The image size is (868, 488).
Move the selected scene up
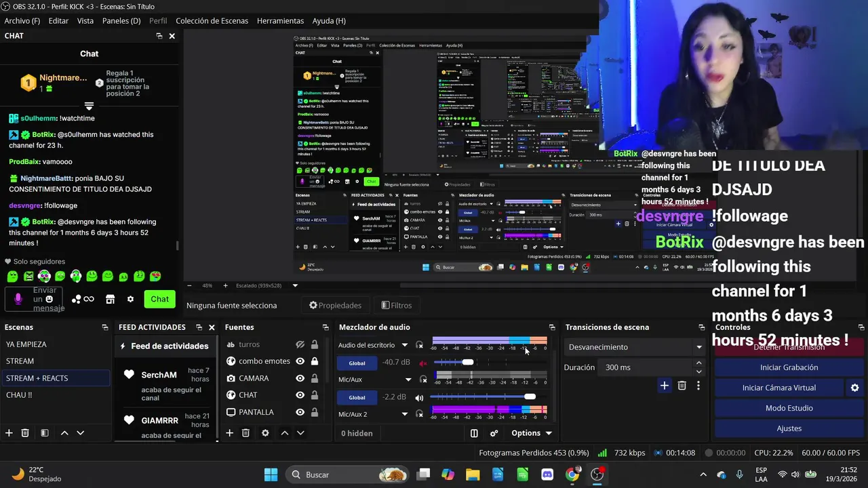(64, 433)
